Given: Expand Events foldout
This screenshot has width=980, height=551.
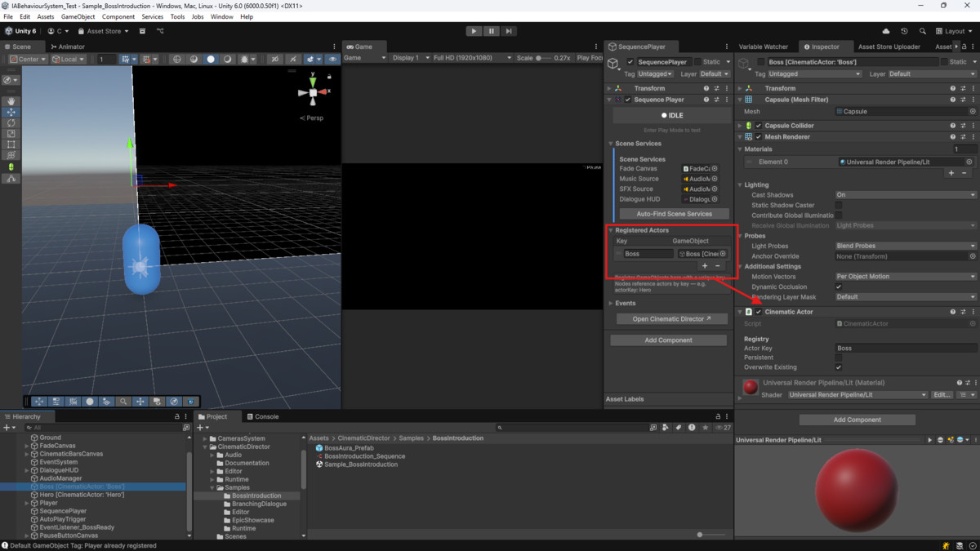Looking at the screenshot, I should pos(611,303).
